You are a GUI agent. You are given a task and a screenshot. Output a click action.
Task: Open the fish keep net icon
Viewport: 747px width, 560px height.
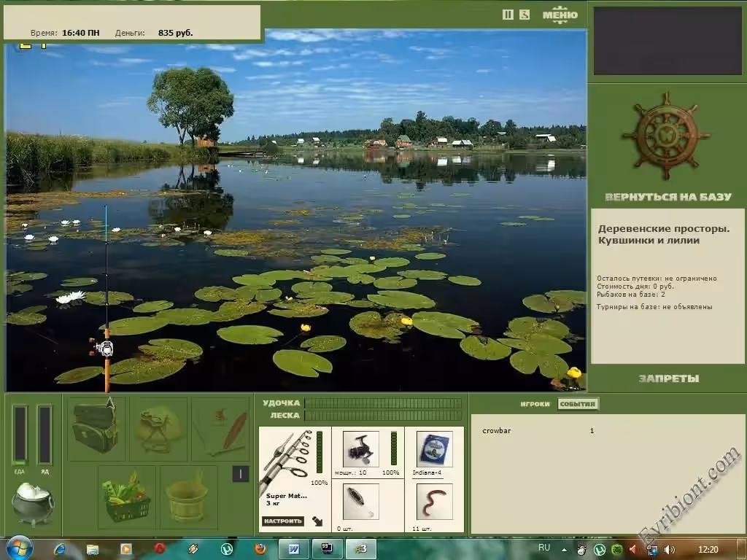click(158, 428)
